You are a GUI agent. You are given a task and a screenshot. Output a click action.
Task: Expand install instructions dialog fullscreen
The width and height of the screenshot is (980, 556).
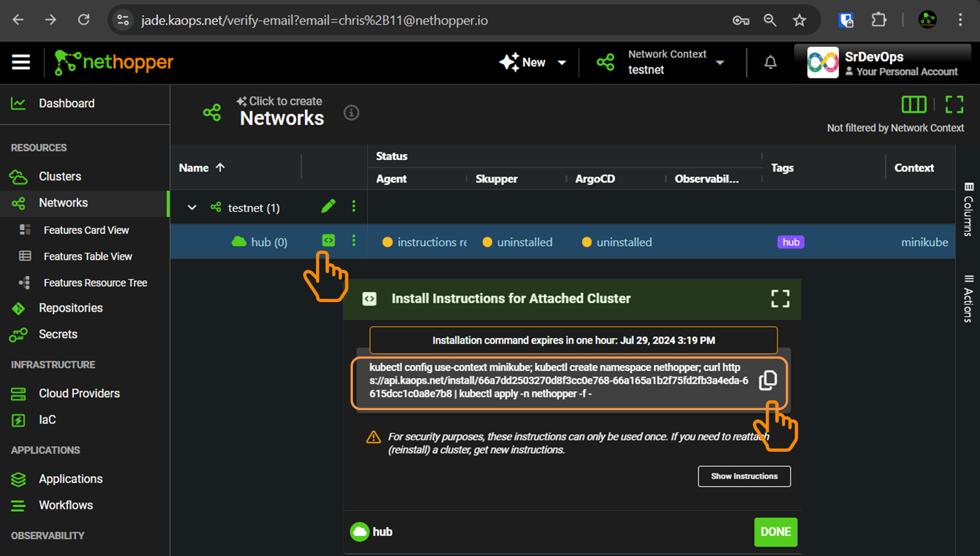[x=780, y=298]
